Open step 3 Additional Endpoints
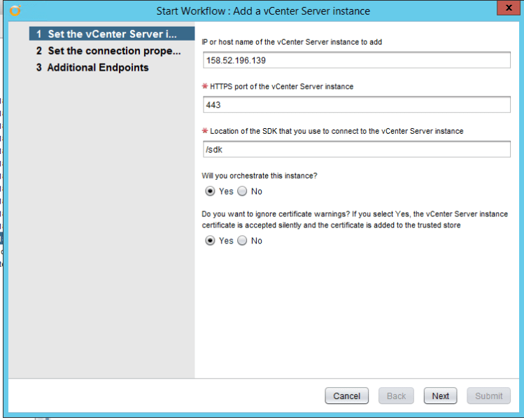Image resolution: width=524 pixels, height=420 pixels. coord(92,68)
